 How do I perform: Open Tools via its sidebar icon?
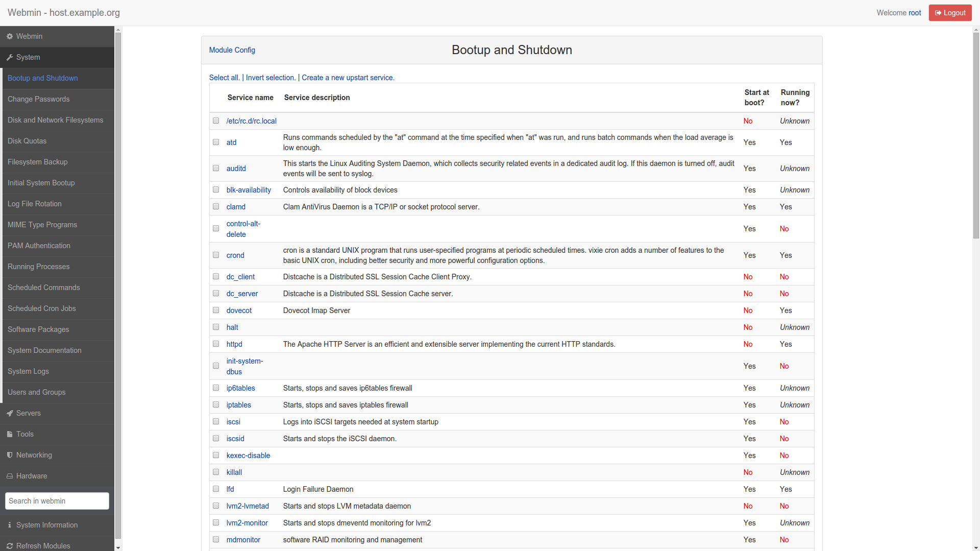[x=10, y=434]
